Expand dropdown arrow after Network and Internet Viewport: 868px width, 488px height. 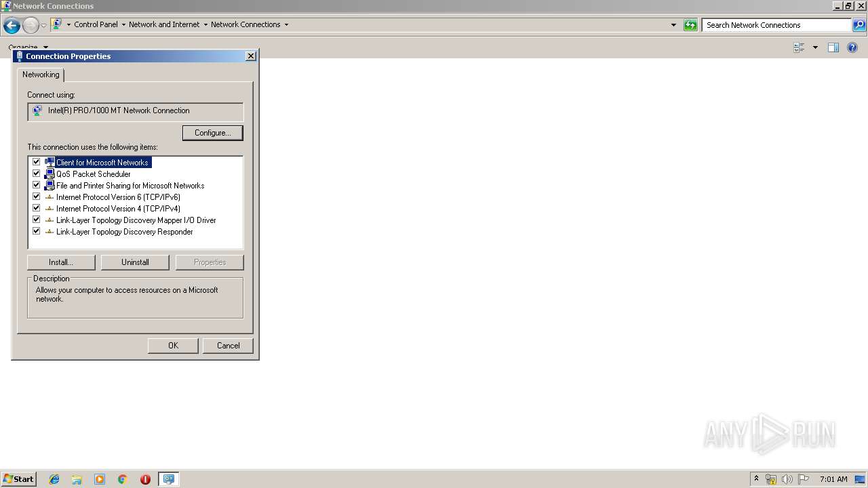pos(205,24)
